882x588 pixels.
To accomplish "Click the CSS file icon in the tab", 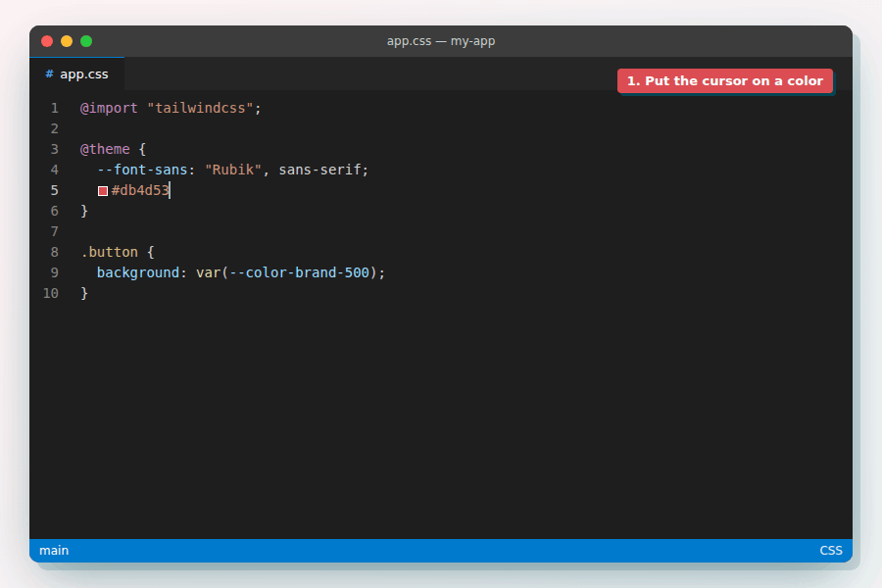I will point(50,74).
